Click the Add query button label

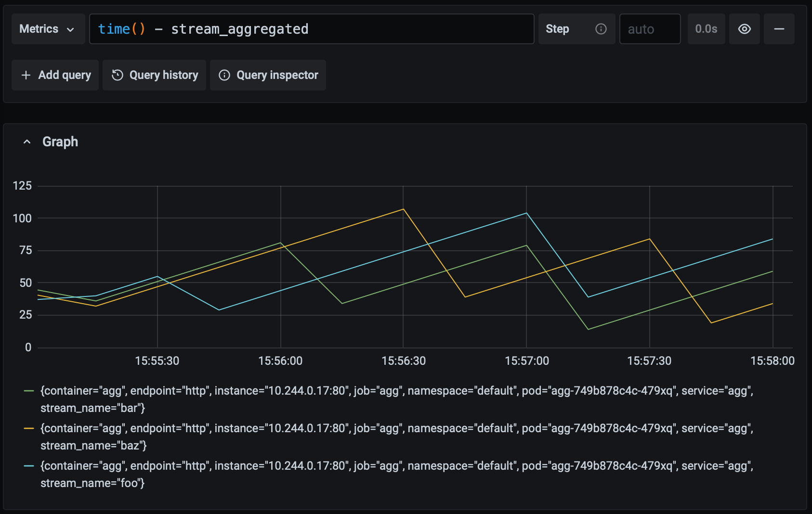click(x=65, y=75)
